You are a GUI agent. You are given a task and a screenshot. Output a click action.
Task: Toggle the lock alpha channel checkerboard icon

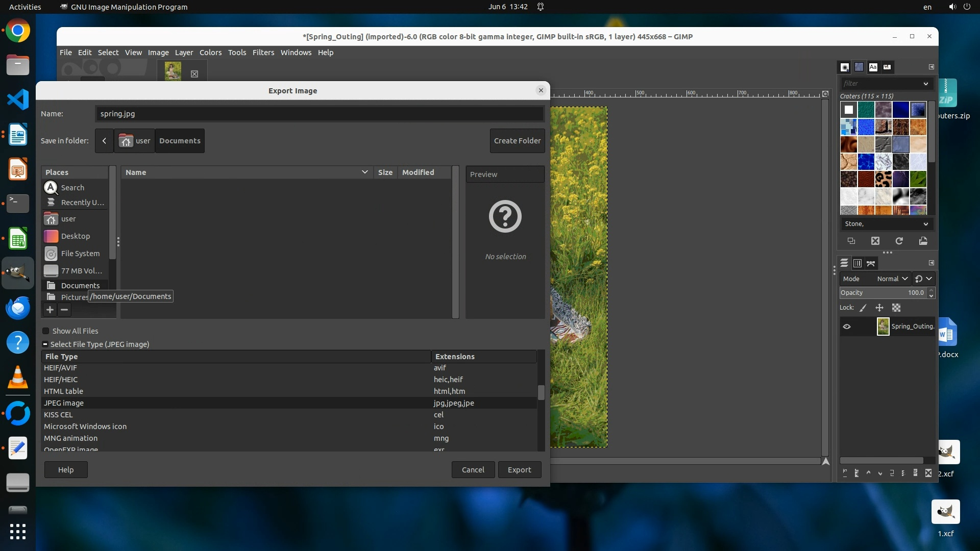coord(896,308)
